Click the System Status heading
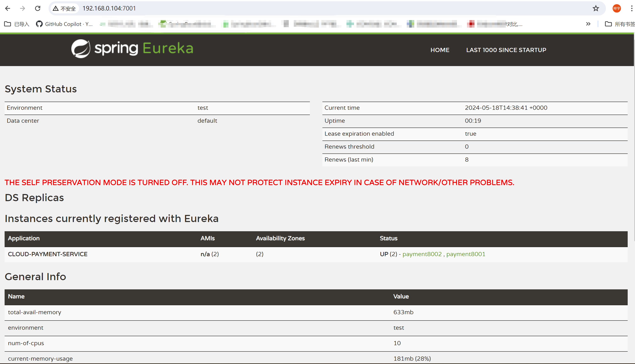This screenshot has height=364, width=635. pos(41,89)
